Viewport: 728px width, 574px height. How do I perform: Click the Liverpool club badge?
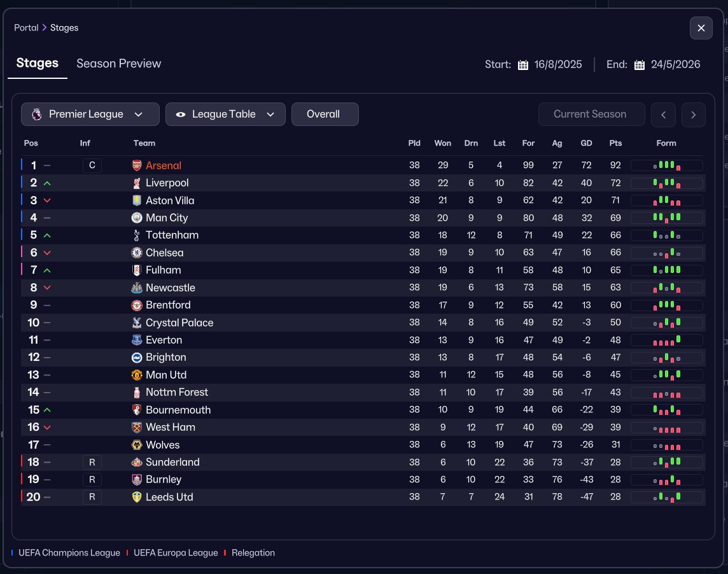136,183
